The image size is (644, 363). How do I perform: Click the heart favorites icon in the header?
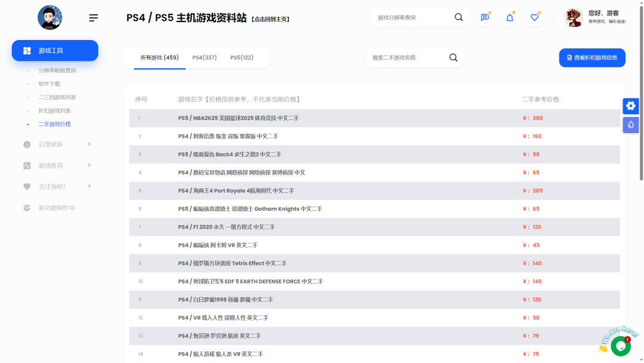(534, 17)
